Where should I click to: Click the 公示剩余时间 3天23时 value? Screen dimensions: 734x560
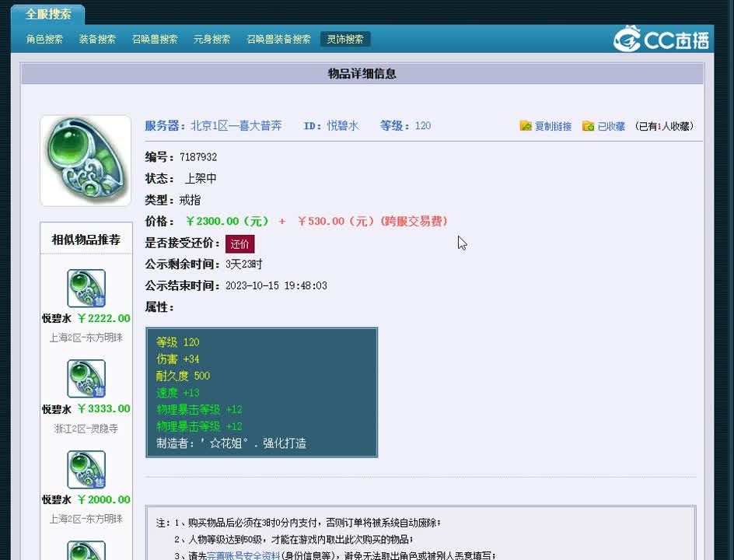(244, 264)
